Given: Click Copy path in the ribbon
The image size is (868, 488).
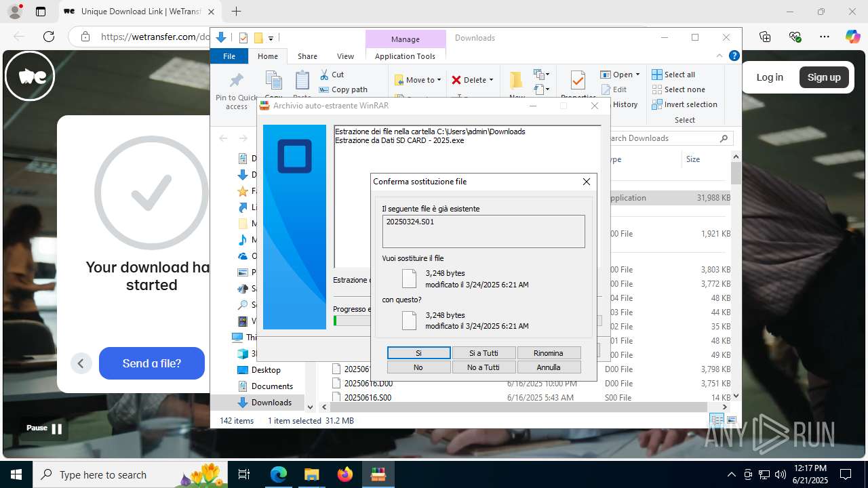Looking at the screenshot, I should tap(343, 89).
